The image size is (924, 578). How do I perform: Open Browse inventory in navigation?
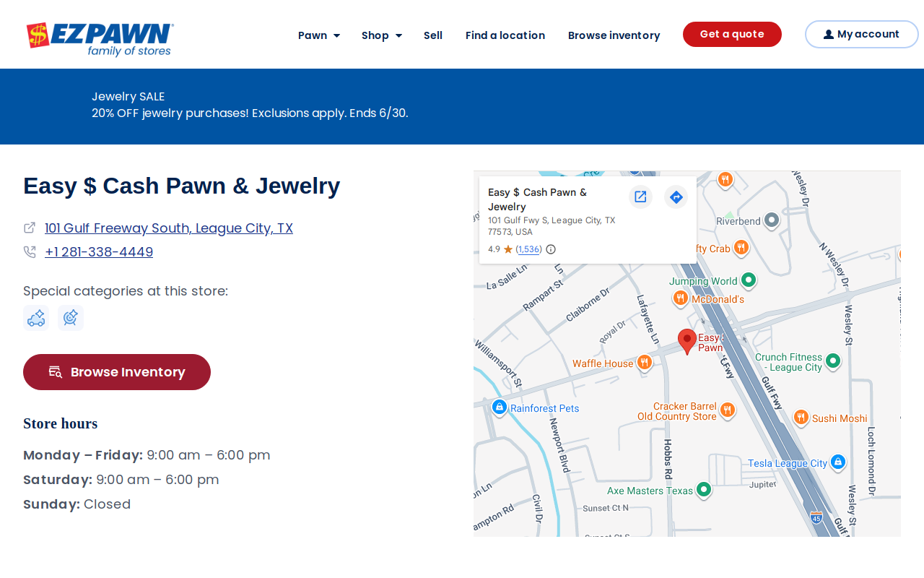click(614, 35)
